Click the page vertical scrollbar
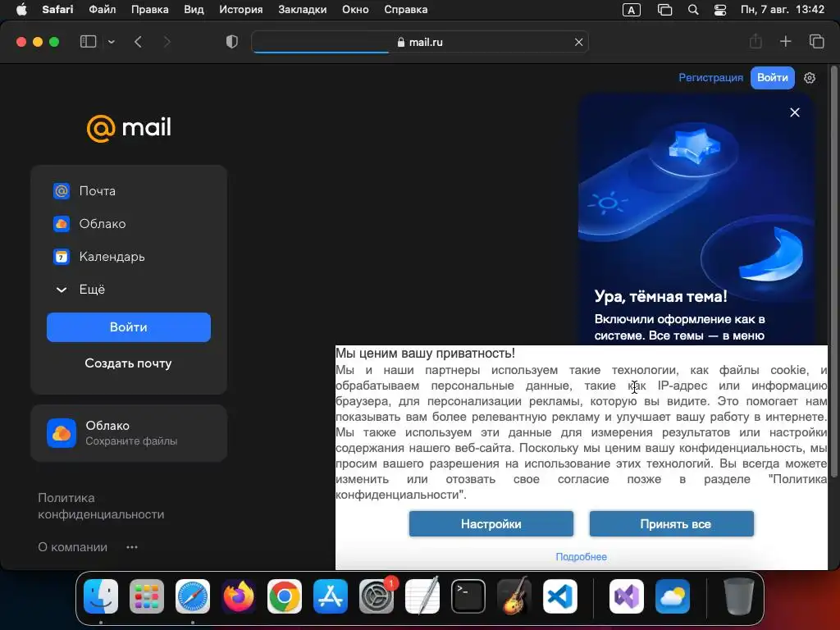Screen dimensions: 840x630 click(x=833, y=271)
